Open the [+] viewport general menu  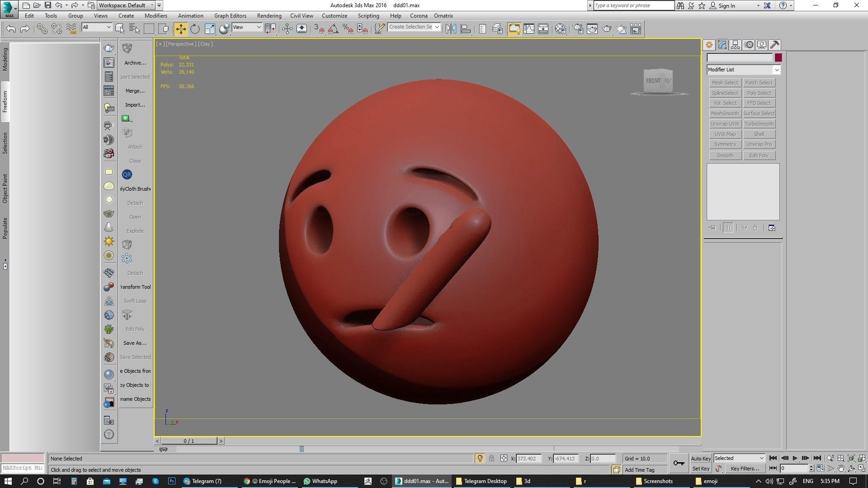click(160, 44)
